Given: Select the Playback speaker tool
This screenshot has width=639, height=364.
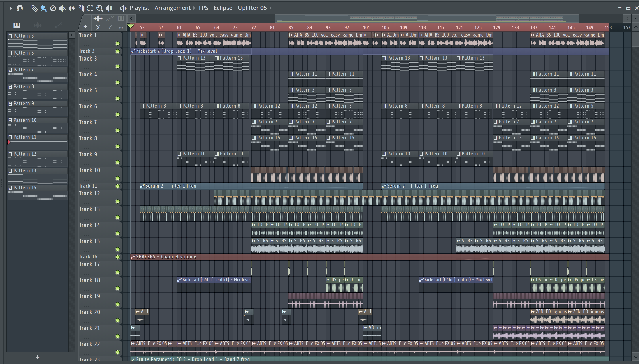Looking at the screenshot, I should (x=109, y=8).
